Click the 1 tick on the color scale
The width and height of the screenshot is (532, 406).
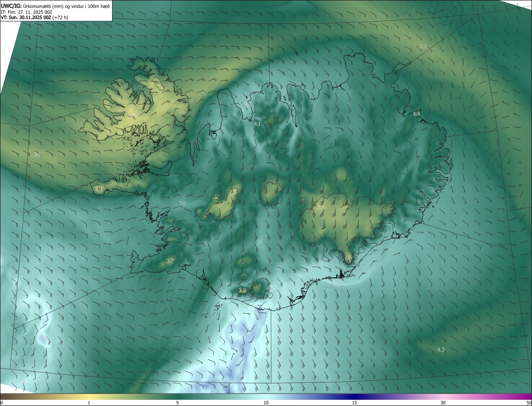pos(89,403)
